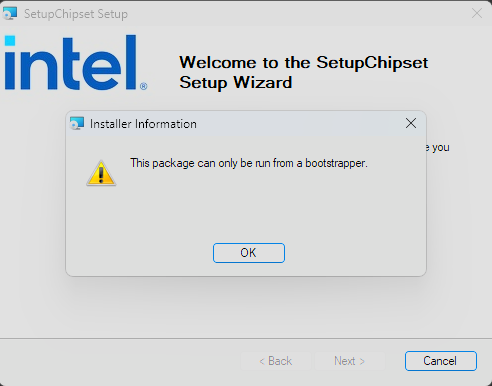Close the SetupChipset Setup window

(x=477, y=13)
